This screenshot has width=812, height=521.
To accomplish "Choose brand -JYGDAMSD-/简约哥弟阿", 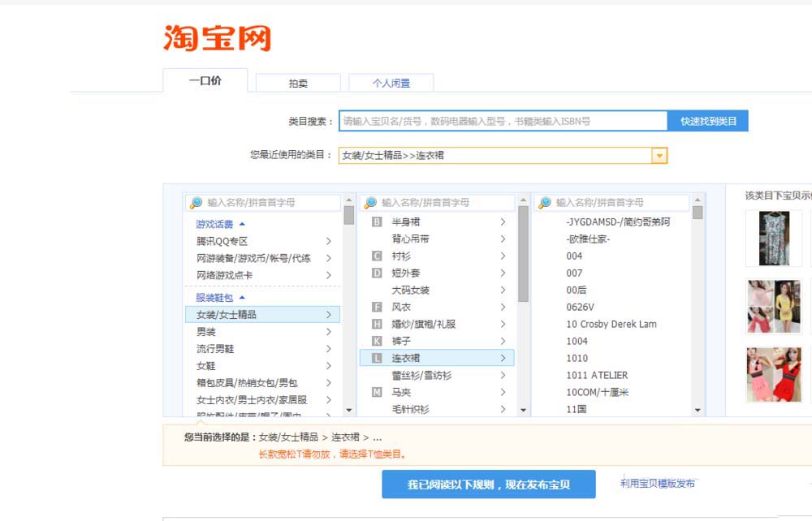I will [x=618, y=222].
